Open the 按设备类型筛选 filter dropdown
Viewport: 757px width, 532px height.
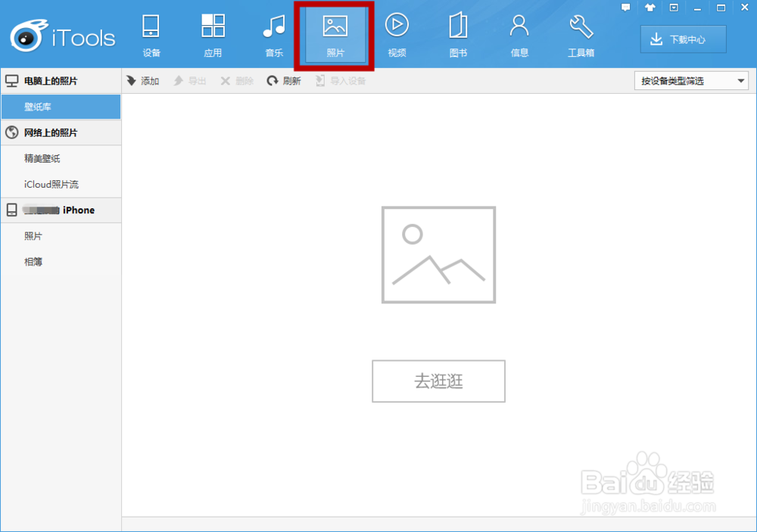point(690,80)
